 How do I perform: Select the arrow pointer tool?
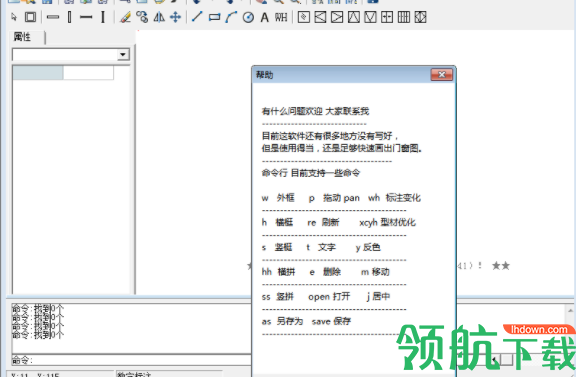pos(14,17)
